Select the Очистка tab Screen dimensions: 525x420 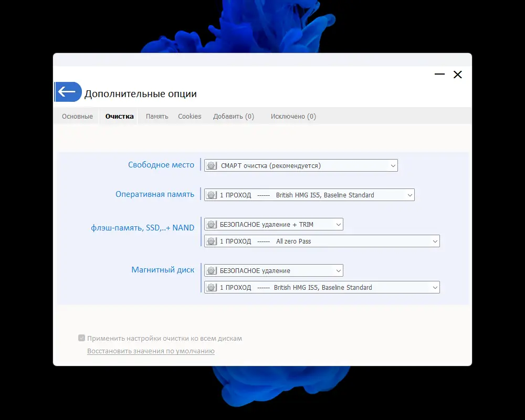[x=120, y=116]
